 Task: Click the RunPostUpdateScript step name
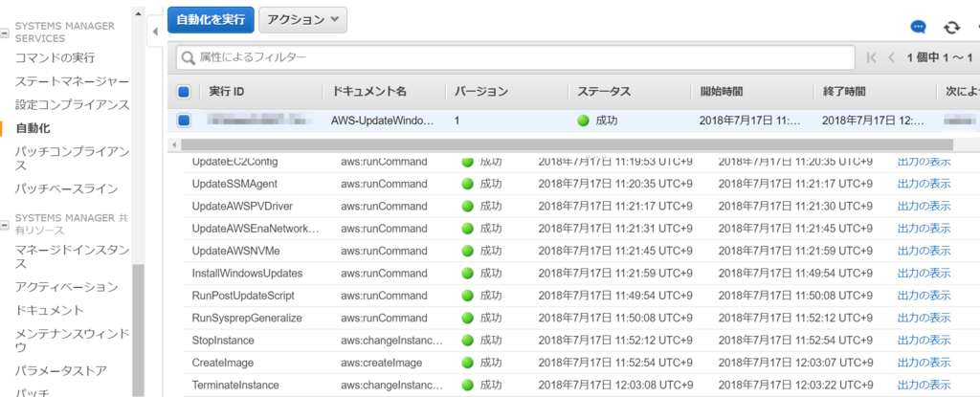click(243, 296)
